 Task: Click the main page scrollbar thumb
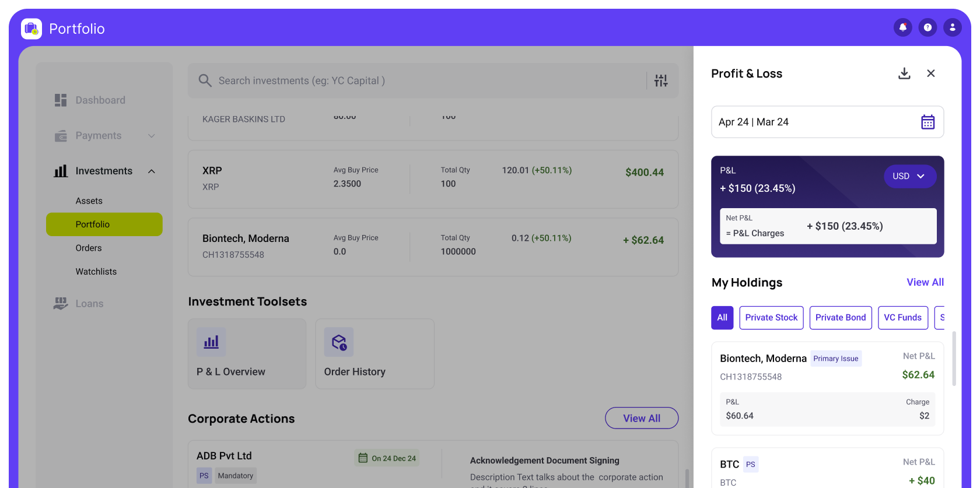pos(687,478)
